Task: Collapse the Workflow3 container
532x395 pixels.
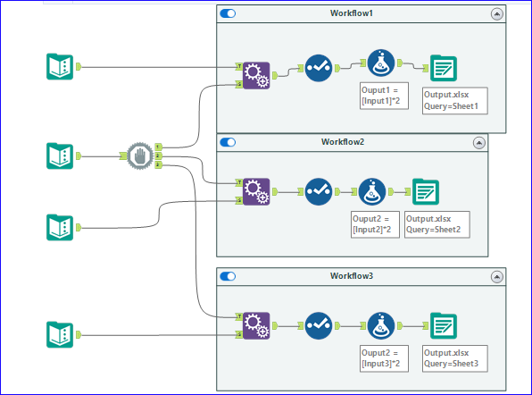Action: [497, 277]
